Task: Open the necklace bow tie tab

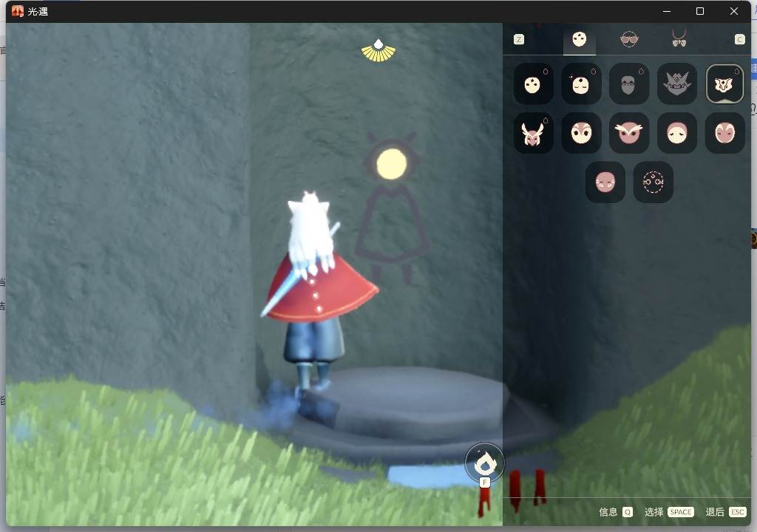Action: 679,39
